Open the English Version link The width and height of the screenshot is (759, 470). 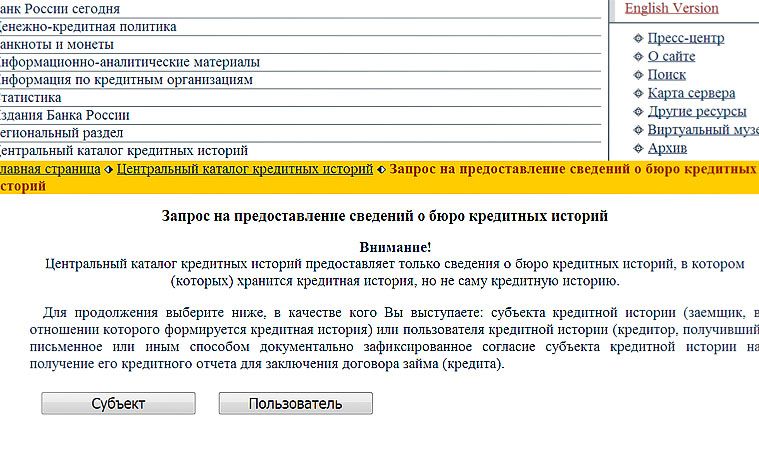(671, 8)
